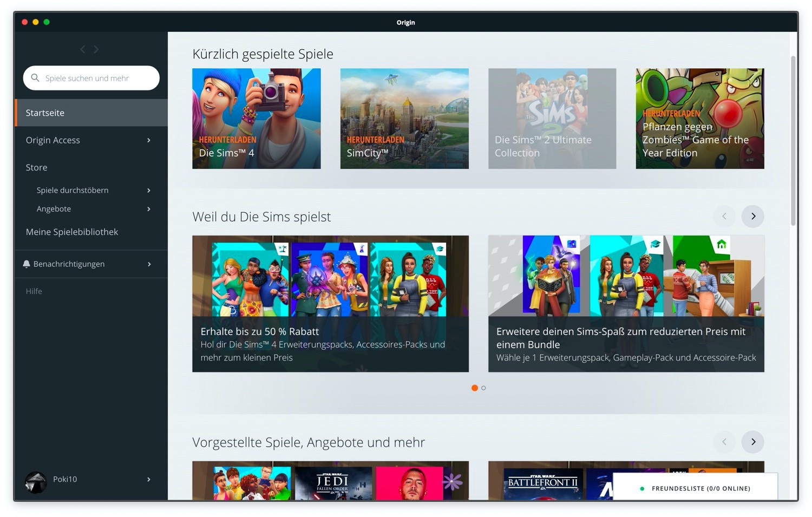
Task: Open Pflanzen gegen Zombies Game of the Year tile
Action: 700,119
